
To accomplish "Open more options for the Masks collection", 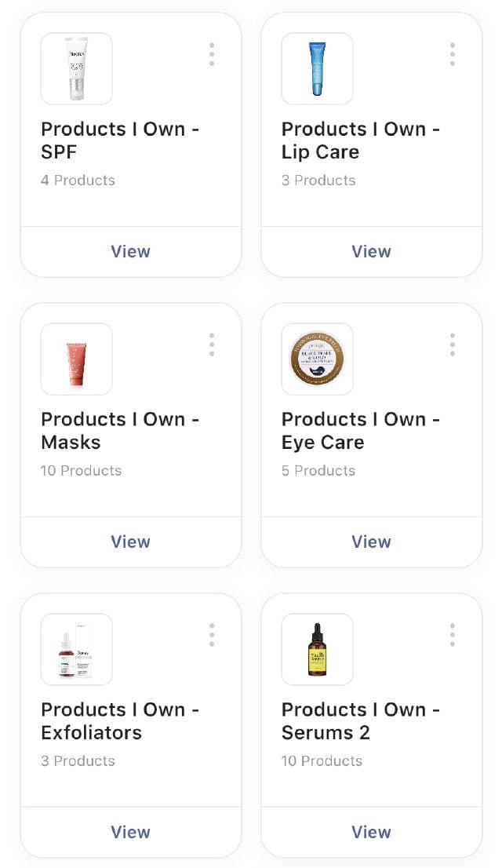I will 212,345.
